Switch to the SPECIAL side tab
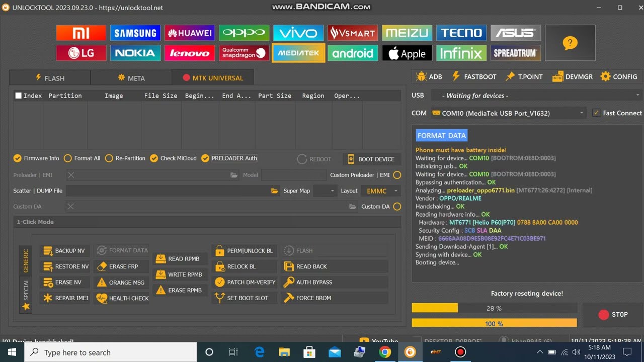 (x=26, y=294)
